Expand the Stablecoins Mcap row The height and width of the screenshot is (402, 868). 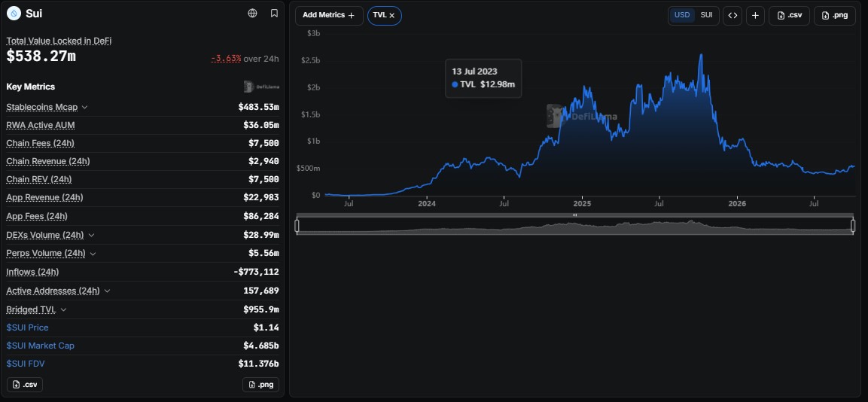pos(85,108)
